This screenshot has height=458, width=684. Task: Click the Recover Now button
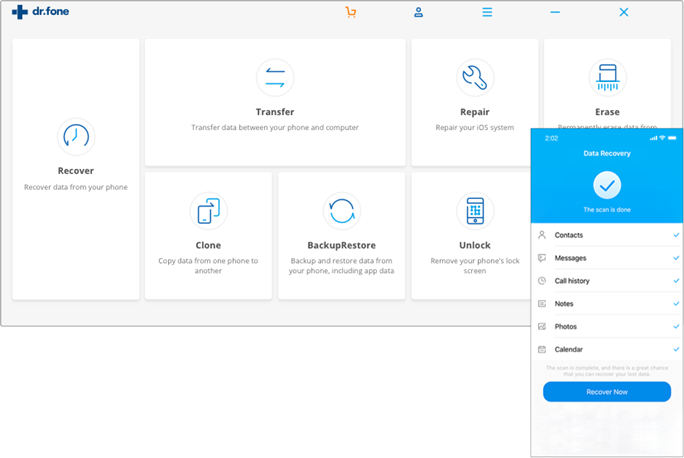607,392
